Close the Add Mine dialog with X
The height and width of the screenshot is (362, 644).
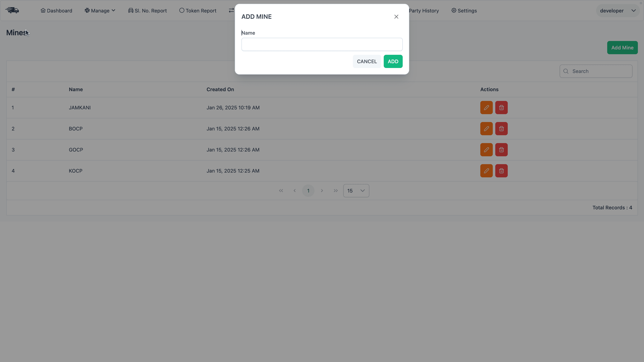tap(396, 17)
